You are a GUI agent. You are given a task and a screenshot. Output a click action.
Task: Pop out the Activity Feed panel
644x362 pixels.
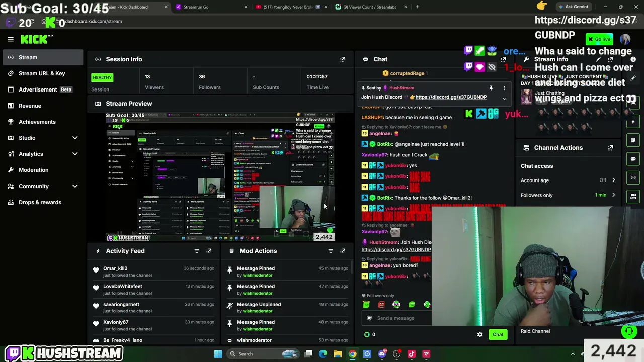(x=209, y=251)
